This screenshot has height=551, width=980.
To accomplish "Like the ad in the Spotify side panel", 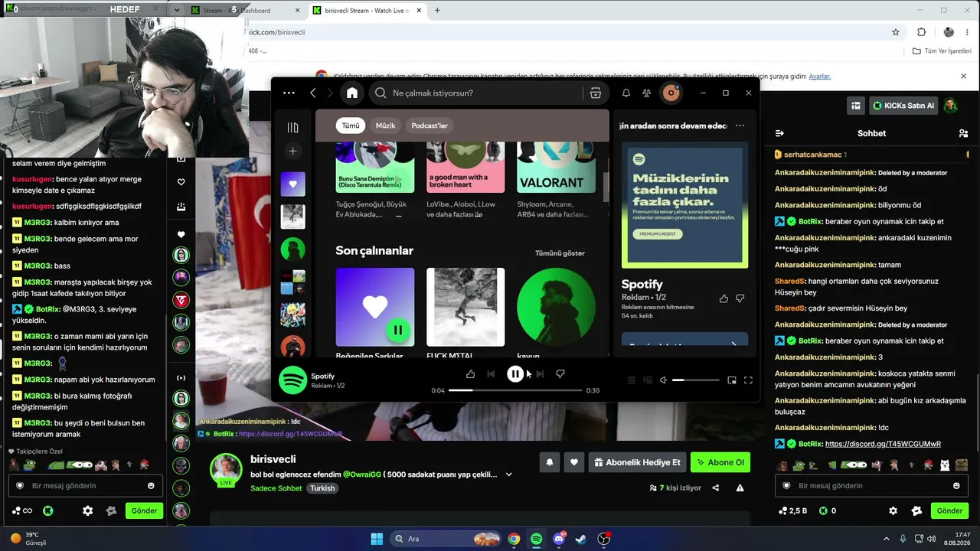I will (724, 298).
